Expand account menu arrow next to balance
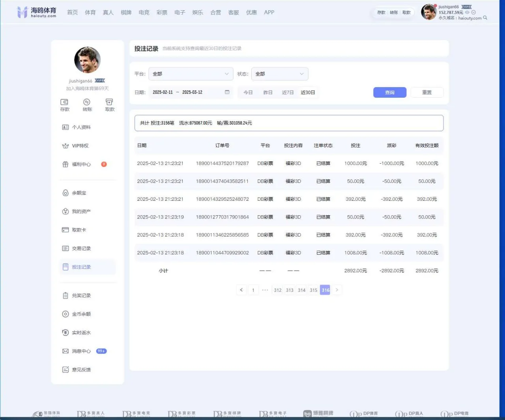This screenshot has height=420, width=505. click(473, 12)
